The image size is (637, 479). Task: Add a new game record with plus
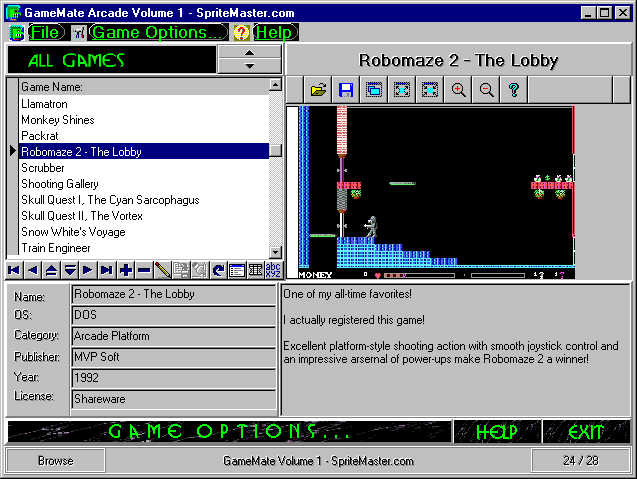tap(126, 270)
